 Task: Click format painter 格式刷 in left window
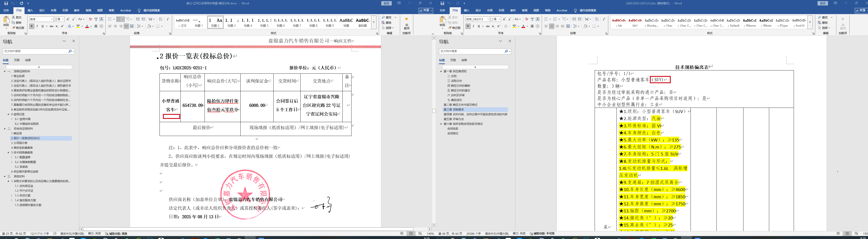18,28
